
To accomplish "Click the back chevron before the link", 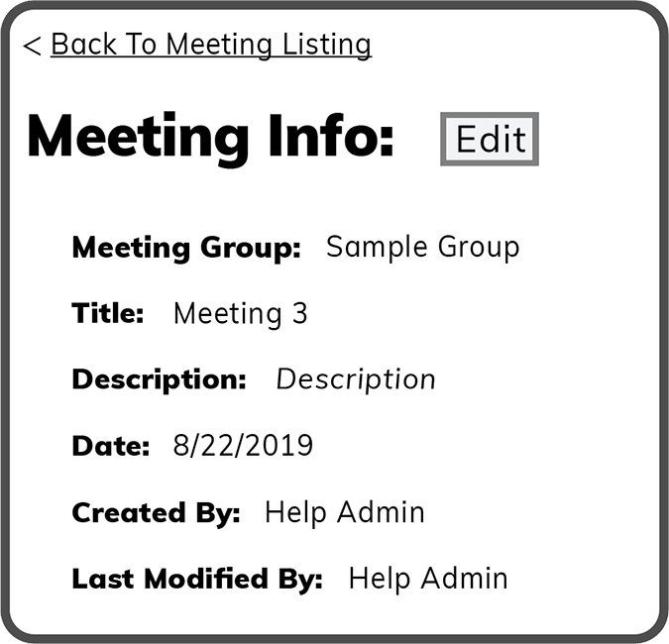I will (32, 46).
